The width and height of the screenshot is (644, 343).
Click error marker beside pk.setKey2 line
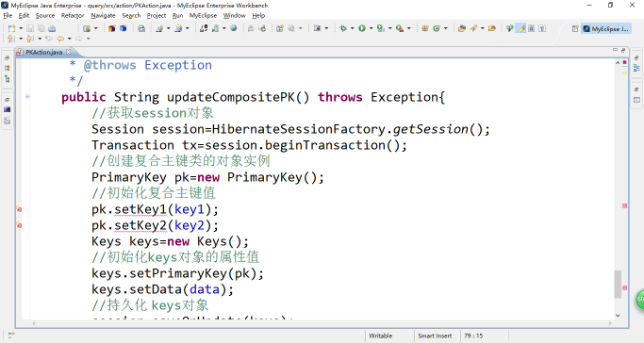[x=19, y=225]
